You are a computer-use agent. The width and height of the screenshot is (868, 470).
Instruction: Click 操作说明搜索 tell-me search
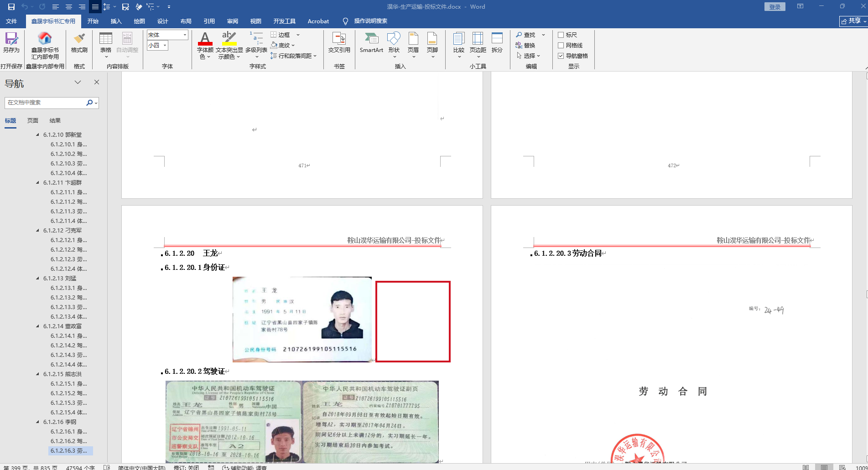tap(365, 21)
